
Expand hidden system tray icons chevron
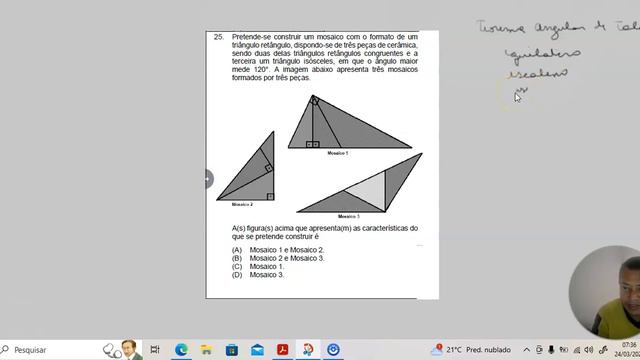(x=527, y=350)
